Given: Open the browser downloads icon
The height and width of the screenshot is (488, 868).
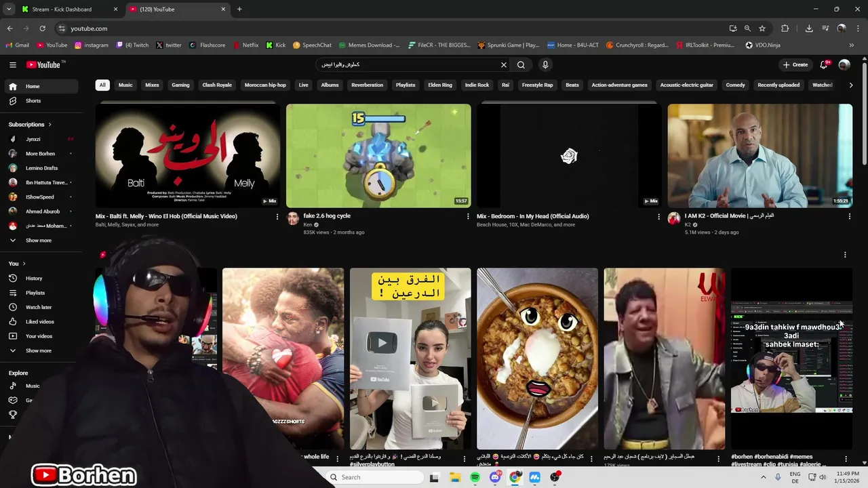Looking at the screenshot, I should [809, 28].
